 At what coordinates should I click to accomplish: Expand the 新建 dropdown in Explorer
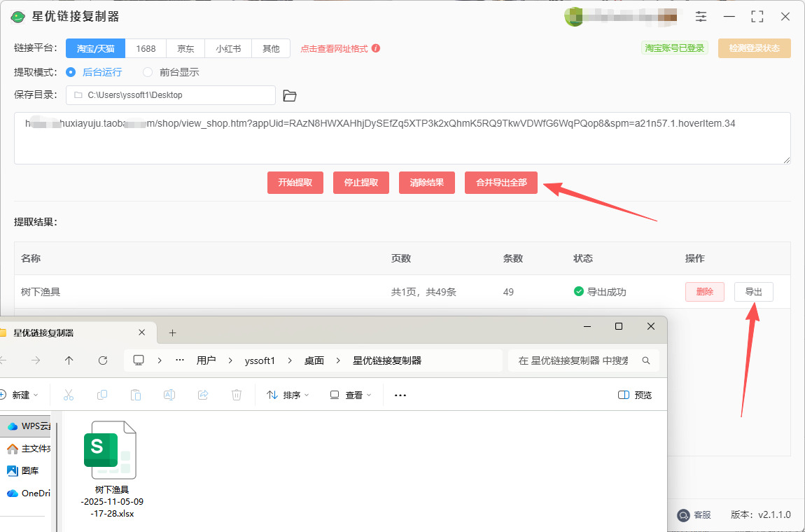point(18,395)
